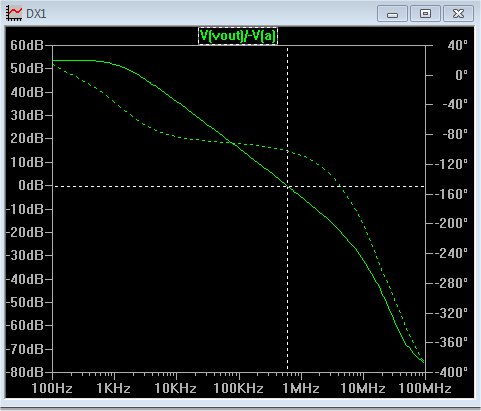Click the -80dB magnitude axis label

pos(25,372)
